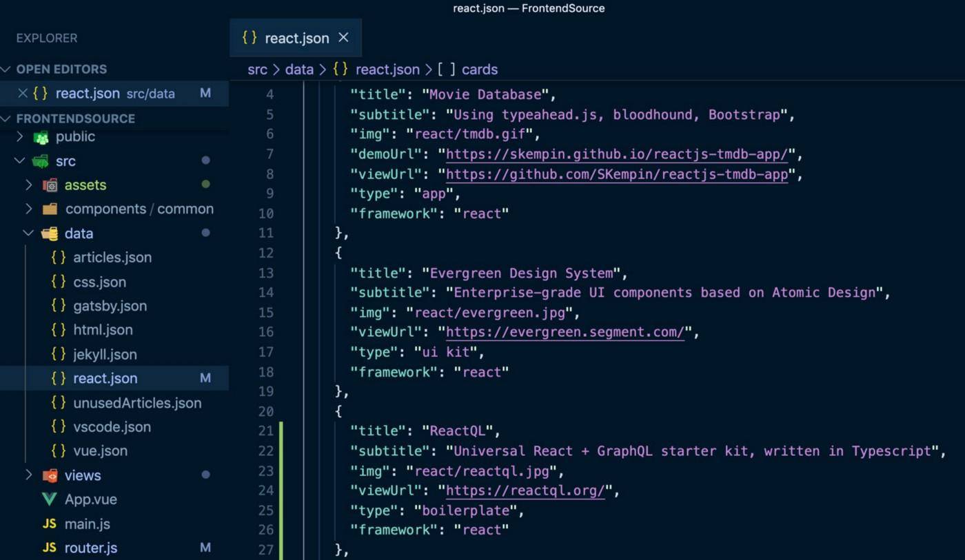
Task: Click the JS icon next to main.js
Action: click(49, 523)
